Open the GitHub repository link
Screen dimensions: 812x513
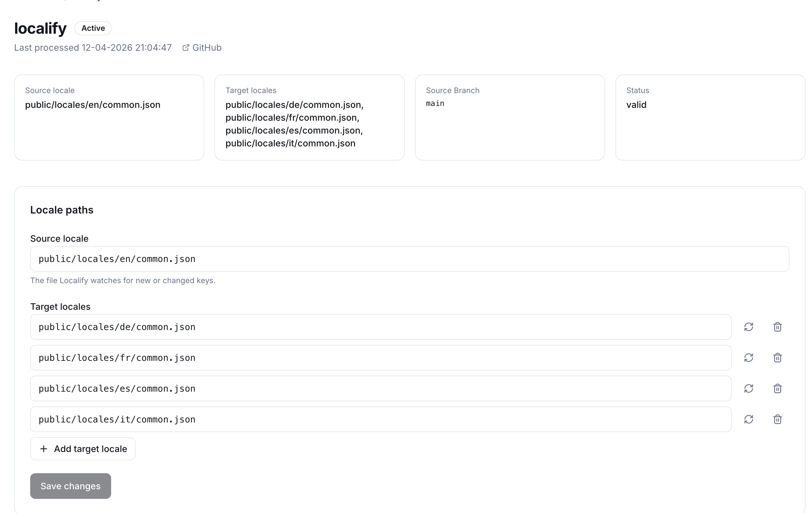tap(202, 48)
